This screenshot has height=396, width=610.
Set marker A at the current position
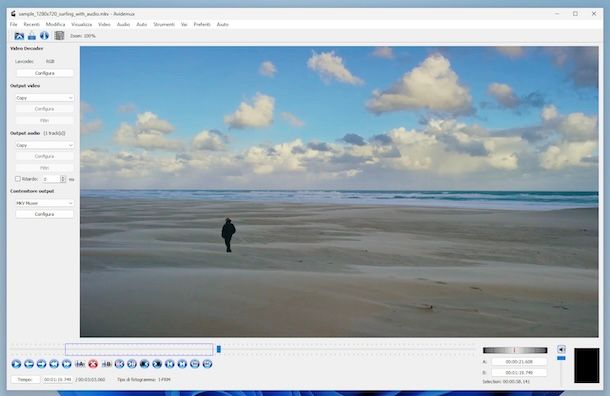coord(80,364)
